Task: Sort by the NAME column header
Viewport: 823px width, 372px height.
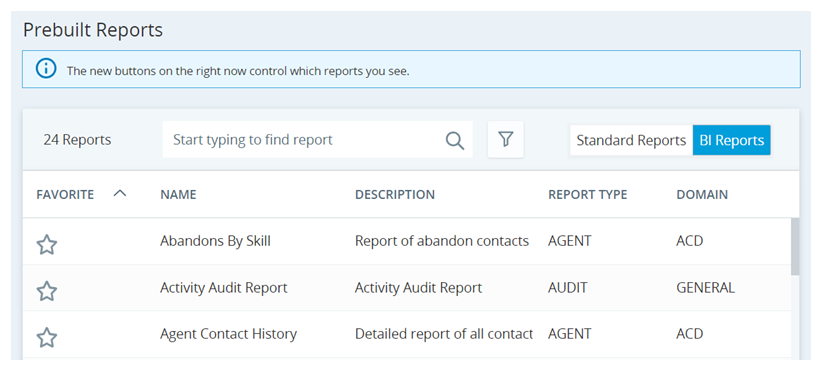Action: pyautogui.click(x=178, y=195)
